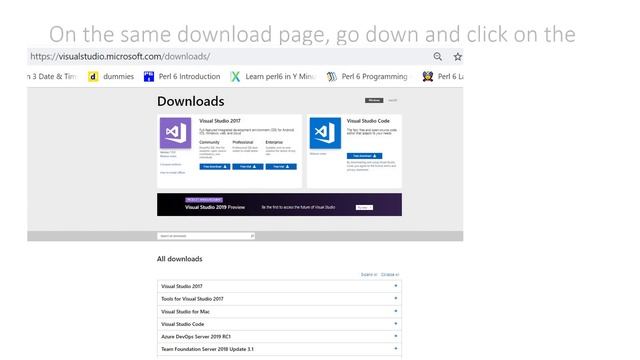Viewport: 640px width, 360px height.
Task: Click the 'Professional' edition label
Action: point(243,142)
